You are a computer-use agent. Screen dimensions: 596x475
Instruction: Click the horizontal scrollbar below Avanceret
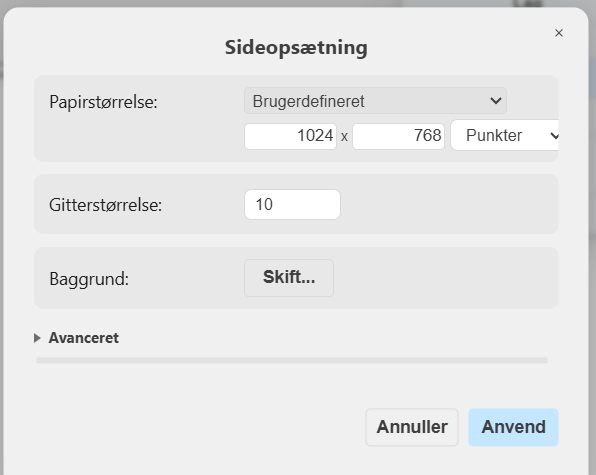point(292,360)
